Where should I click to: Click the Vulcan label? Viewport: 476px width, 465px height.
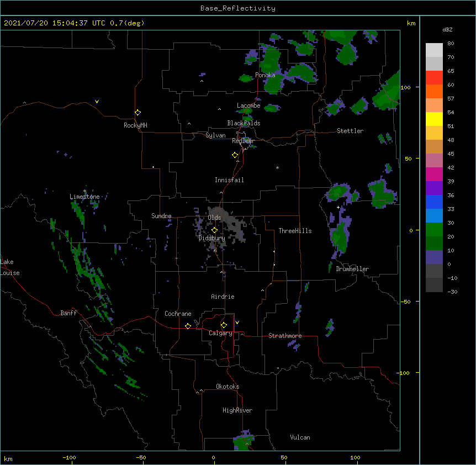(300, 437)
